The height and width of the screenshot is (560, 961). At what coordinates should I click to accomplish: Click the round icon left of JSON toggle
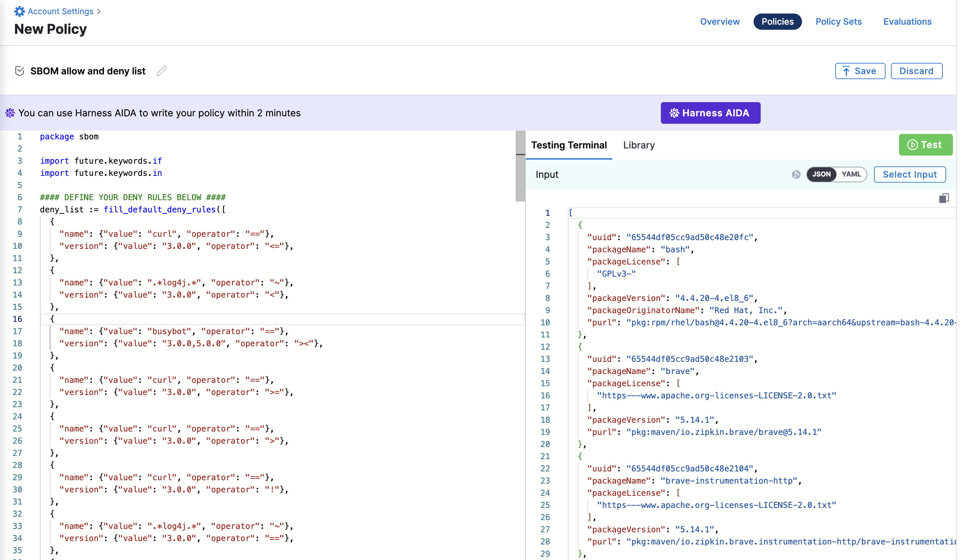796,174
